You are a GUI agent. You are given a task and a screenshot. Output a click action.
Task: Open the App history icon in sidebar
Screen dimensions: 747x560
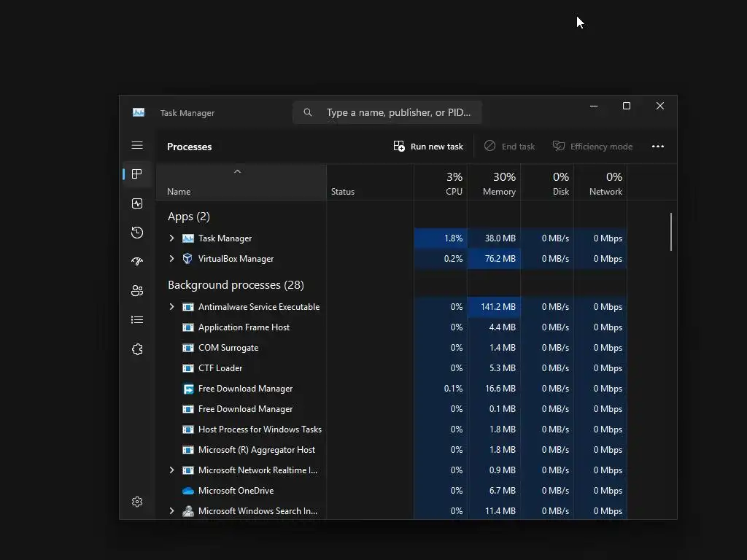click(137, 233)
